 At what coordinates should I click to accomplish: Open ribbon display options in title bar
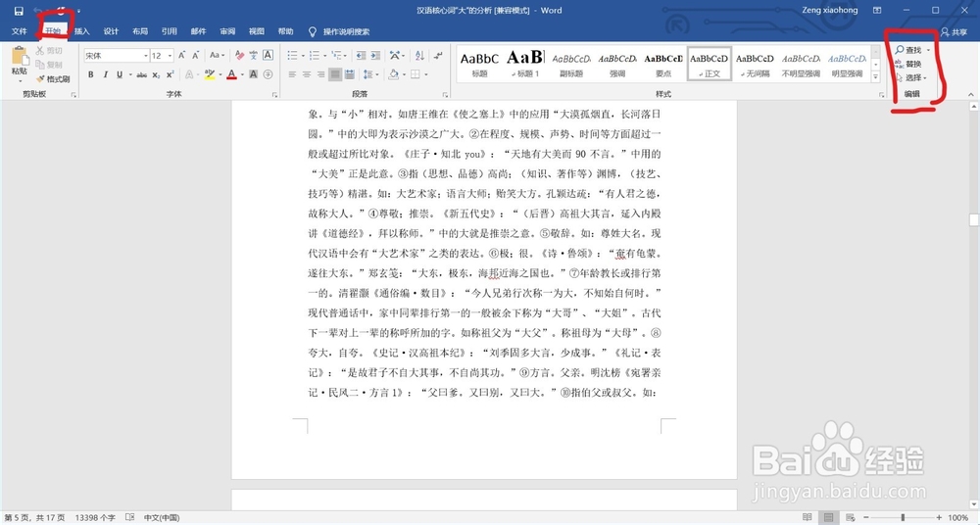pyautogui.click(x=877, y=11)
